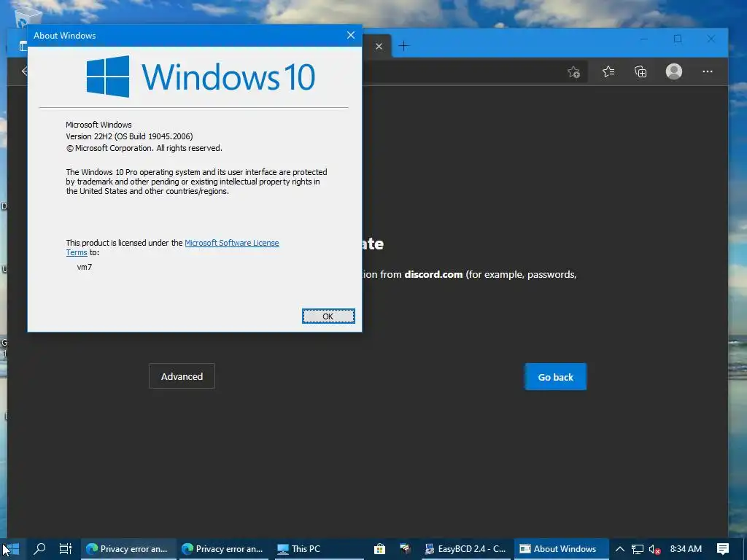The height and width of the screenshot is (560, 747).
Task: Click the Go back button
Action: point(555,377)
